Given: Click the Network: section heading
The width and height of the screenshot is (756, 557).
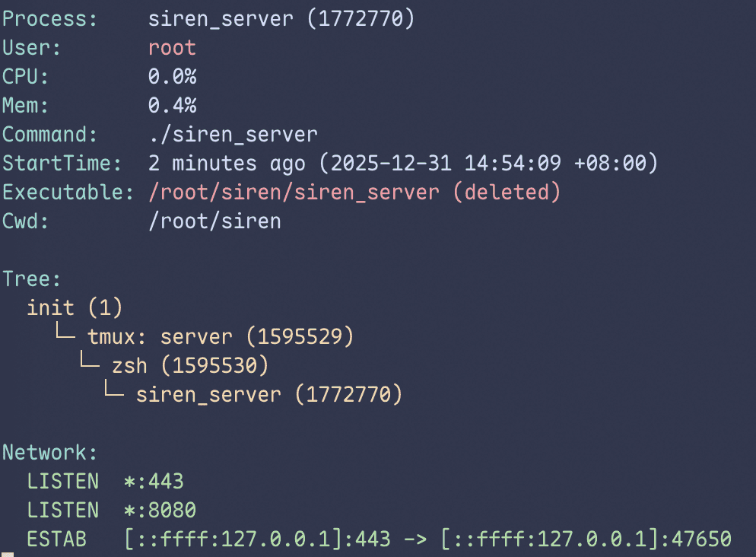Looking at the screenshot, I should pos(50,452).
